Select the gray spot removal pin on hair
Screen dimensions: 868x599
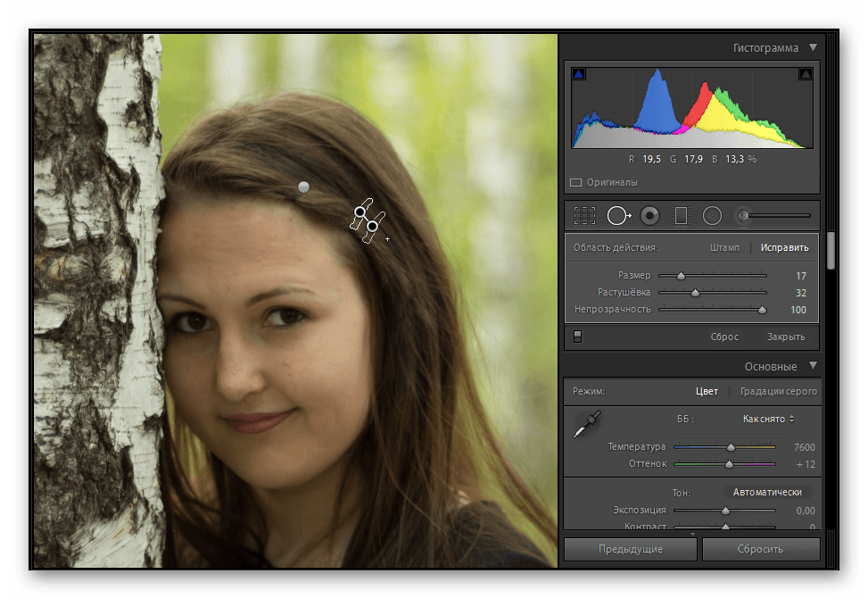click(x=303, y=187)
